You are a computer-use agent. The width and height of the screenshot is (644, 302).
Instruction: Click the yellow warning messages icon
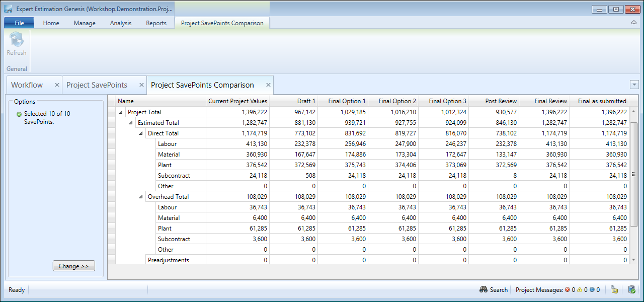pos(580,290)
